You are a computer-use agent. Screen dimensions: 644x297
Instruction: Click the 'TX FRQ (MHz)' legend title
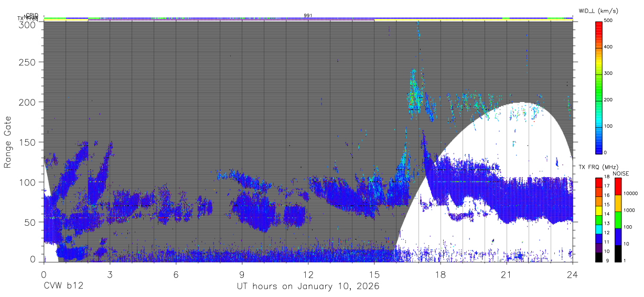coord(599,167)
